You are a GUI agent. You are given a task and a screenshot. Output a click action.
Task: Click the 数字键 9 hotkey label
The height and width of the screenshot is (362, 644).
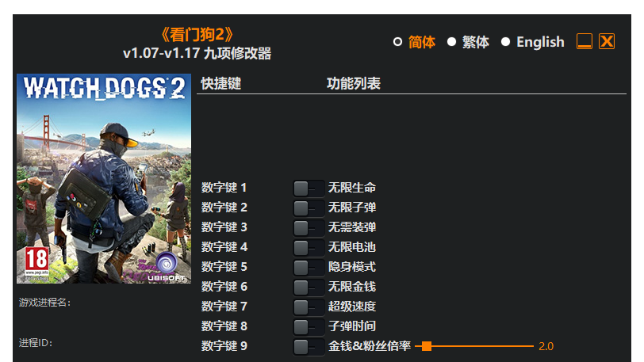click(x=224, y=346)
